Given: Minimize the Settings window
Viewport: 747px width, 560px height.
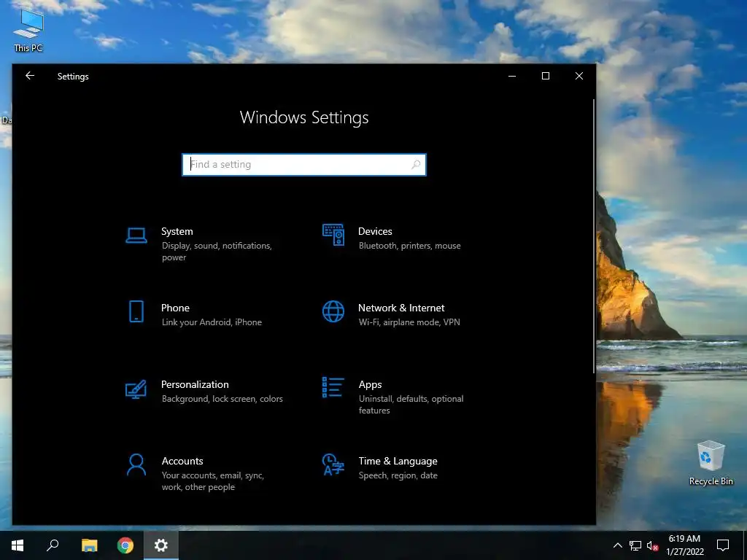Looking at the screenshot, I should (512, 76).
